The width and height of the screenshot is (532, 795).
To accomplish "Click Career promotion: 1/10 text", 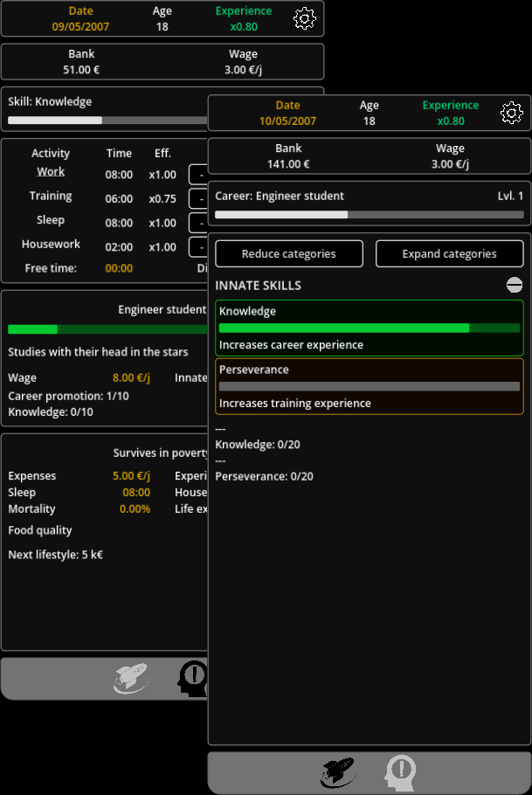I will 68,396.
